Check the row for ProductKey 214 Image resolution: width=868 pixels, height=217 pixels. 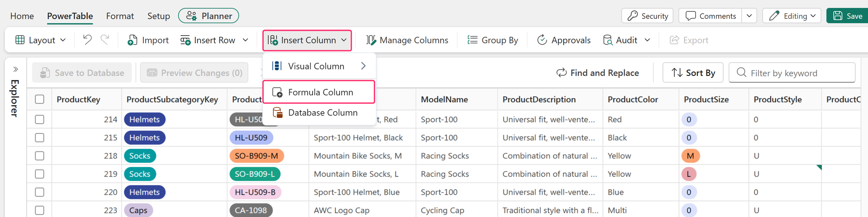pos(40,119)
